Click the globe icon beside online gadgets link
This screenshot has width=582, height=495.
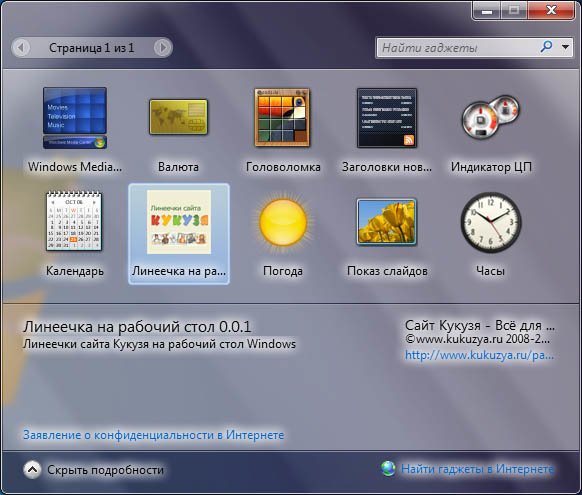tap(388, 468)
